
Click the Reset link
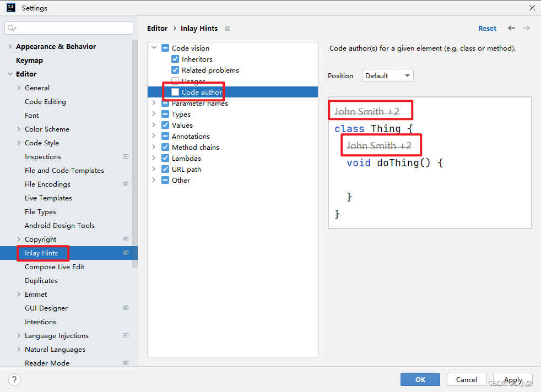pyautogui.click(x=487, y=28)
